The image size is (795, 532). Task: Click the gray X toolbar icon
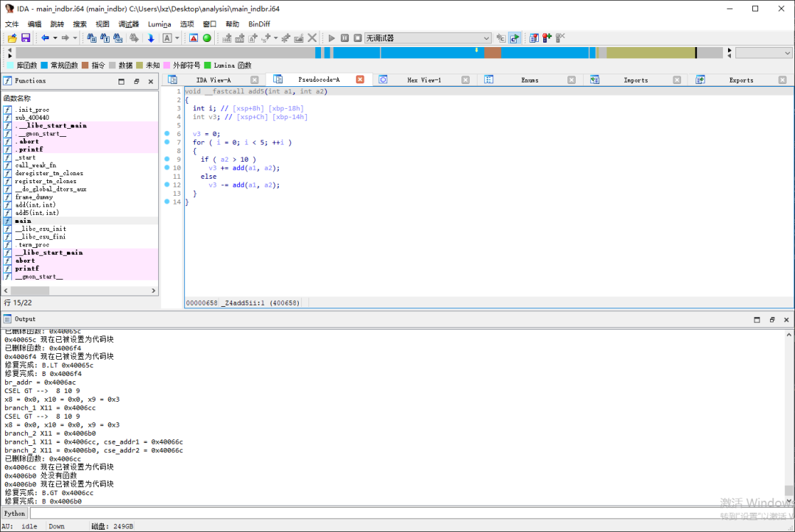click(312, 38)
